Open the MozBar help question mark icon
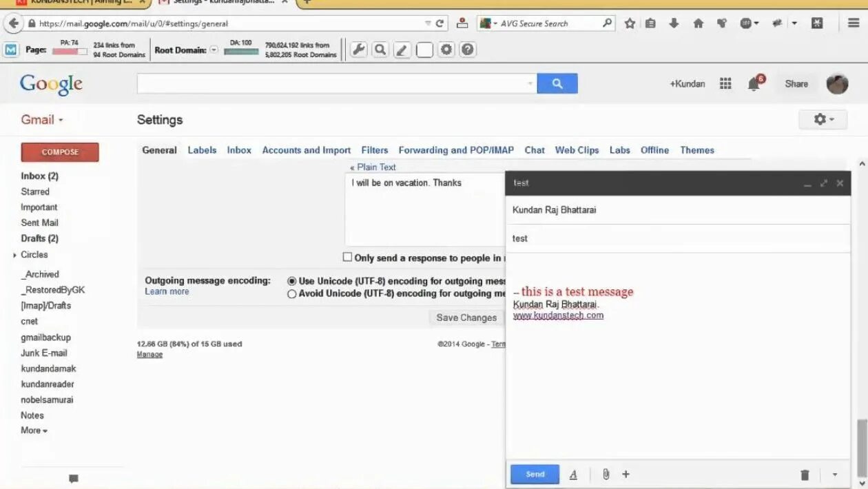Screen dimensions: 868x489 coord(468,50)
